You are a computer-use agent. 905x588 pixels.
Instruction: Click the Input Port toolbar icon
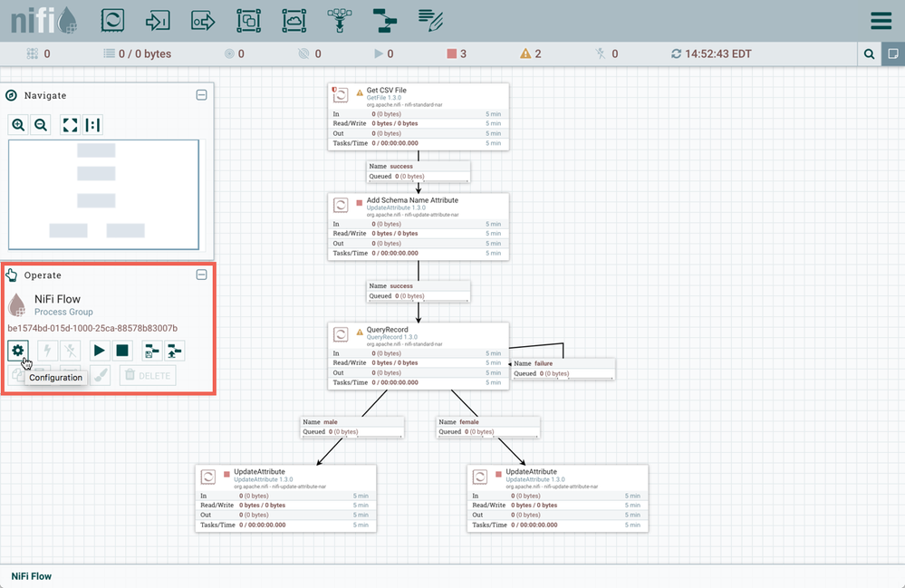(158, 20)
